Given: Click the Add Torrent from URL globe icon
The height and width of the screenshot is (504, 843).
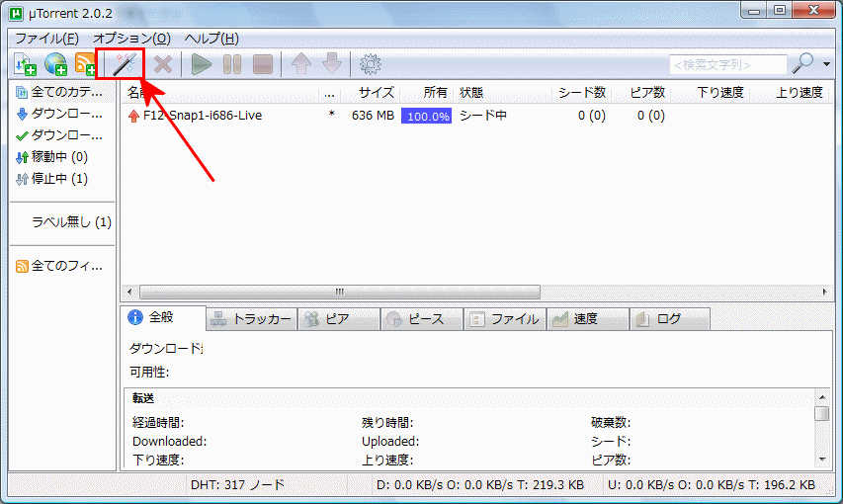Looking at the screenshot, I should (56, 64).
